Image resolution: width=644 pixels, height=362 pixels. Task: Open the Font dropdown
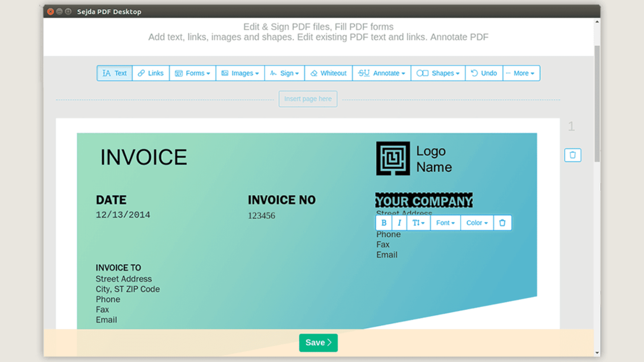tap(446, 223)
